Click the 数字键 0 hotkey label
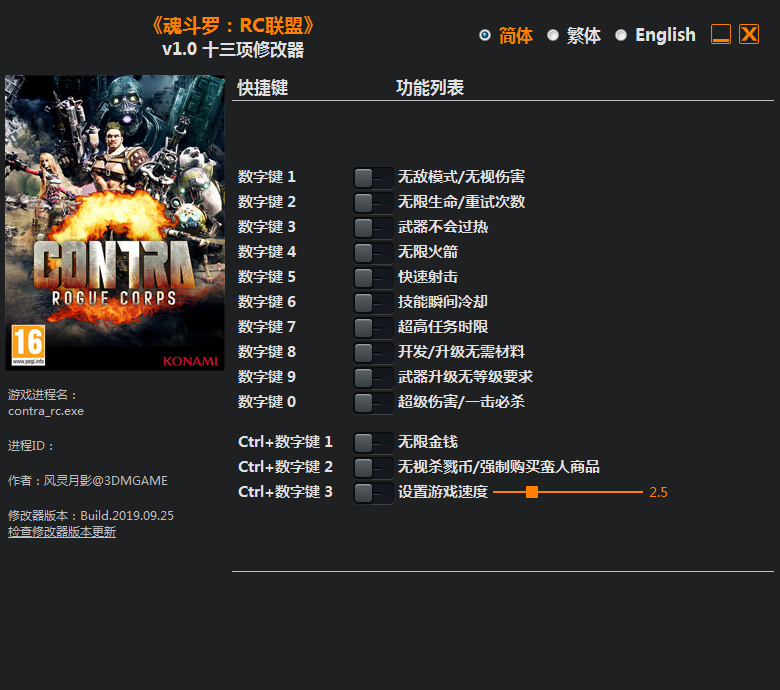This screenshot has height=690, width=780. pos(267,401)
